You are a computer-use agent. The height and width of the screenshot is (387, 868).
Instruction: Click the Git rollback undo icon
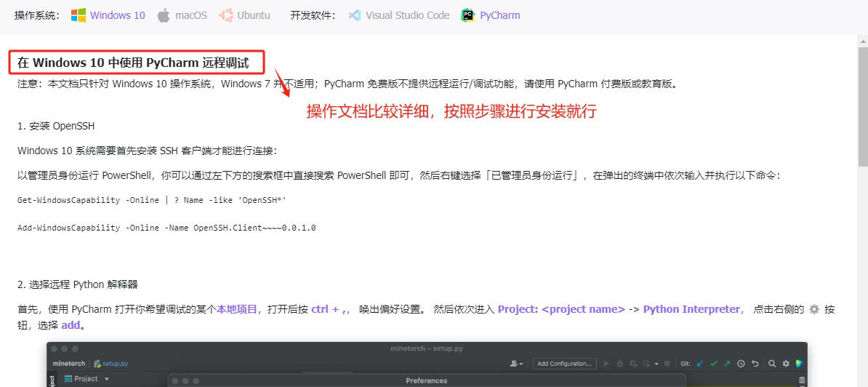tap(755, 364)
